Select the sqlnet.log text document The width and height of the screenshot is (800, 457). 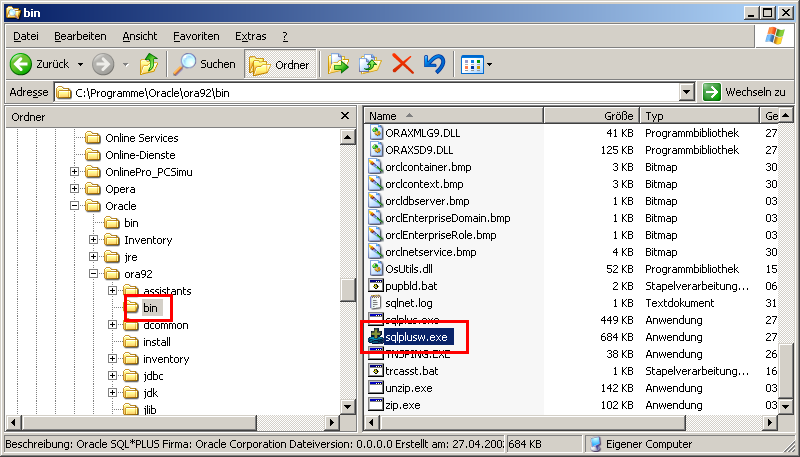410,303
